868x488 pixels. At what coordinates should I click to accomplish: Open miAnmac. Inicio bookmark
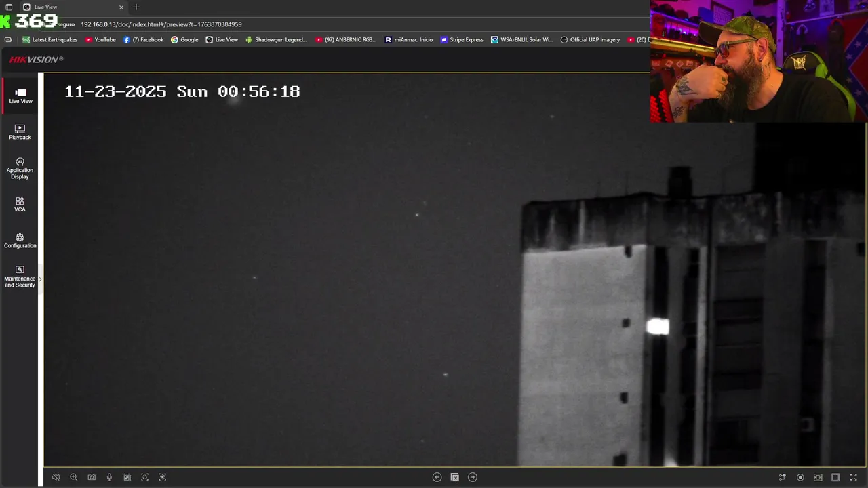[x=409, y=40]
